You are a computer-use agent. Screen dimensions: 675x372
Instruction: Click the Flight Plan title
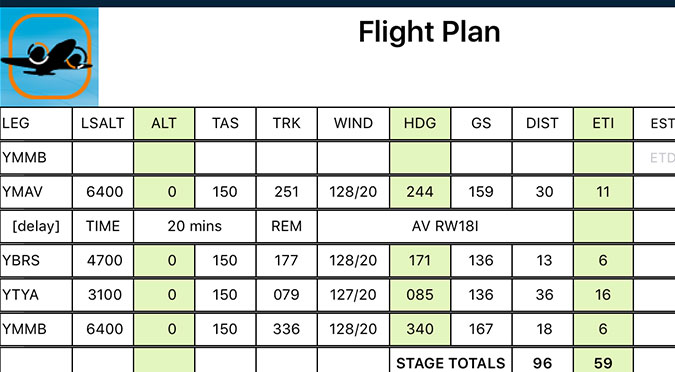(x=429, y=32)
